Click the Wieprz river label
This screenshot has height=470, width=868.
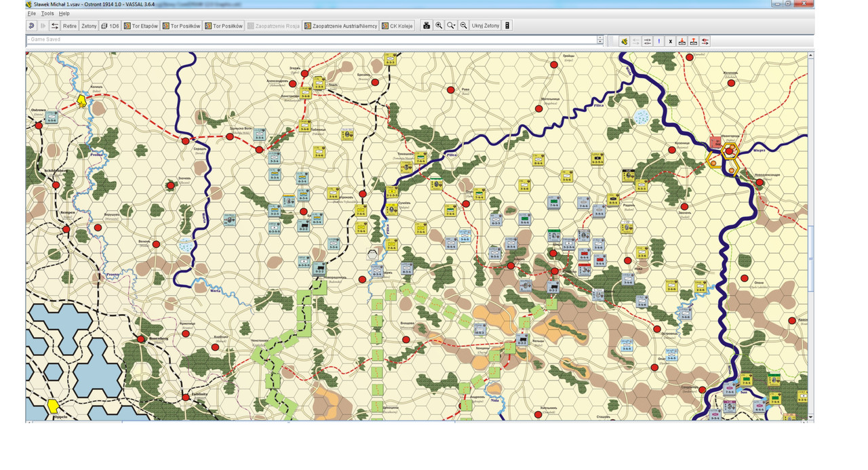[x=758, y=151]
